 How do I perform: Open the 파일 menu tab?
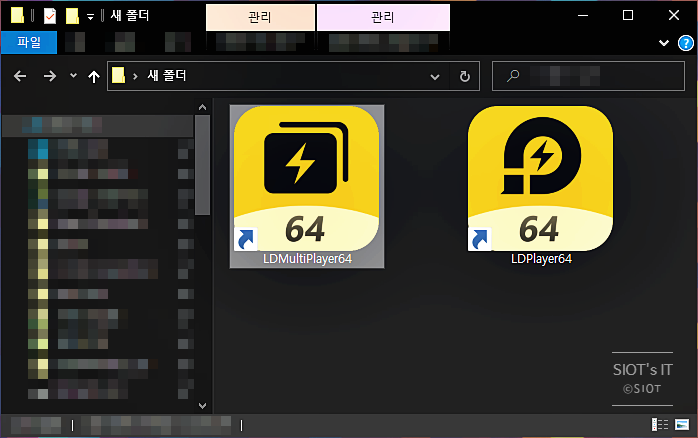pos(29,43)
